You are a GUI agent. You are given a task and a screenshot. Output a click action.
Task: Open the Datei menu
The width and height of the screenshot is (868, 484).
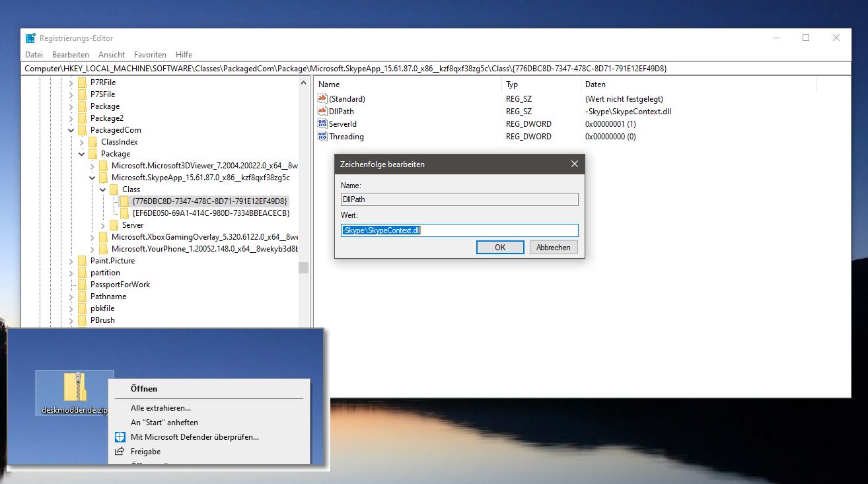coord(34,55)
